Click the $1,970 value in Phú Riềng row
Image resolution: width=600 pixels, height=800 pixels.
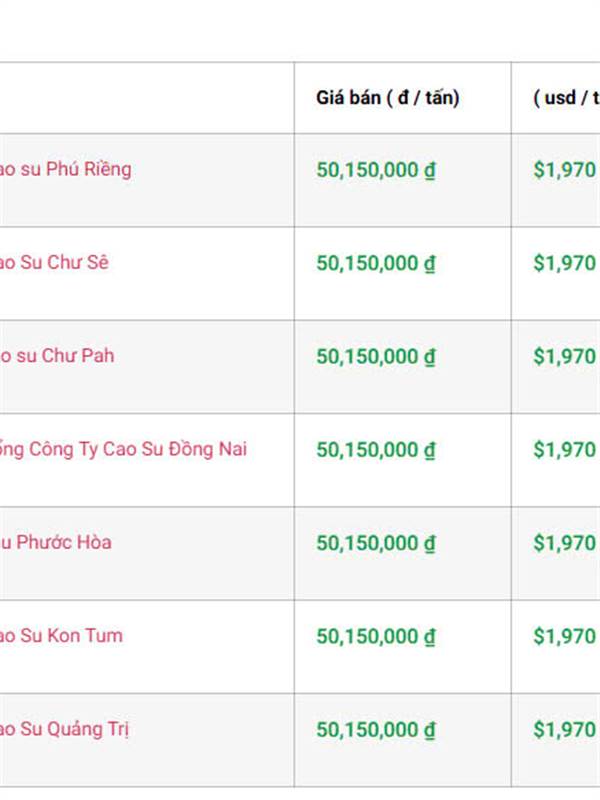(x=565, y=170)
